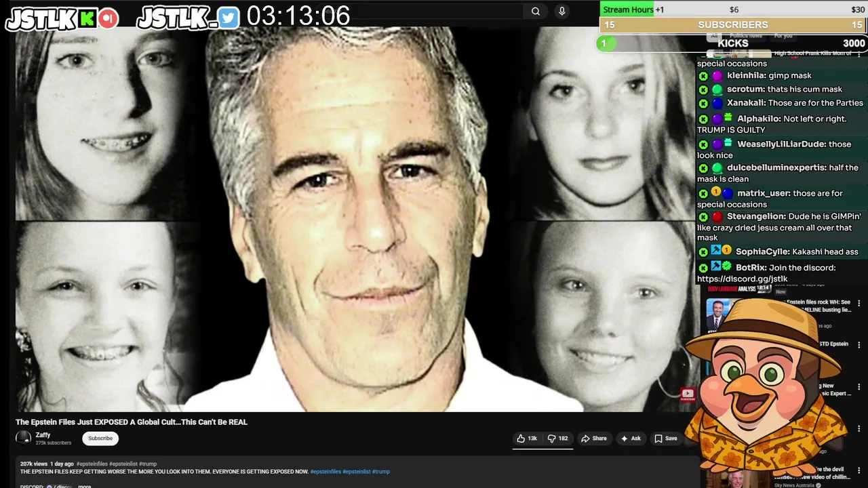Viewport: 868px width, 488px height.
Task: Click the blue #trump hashtag in description
Action: (x=381, y=472)
